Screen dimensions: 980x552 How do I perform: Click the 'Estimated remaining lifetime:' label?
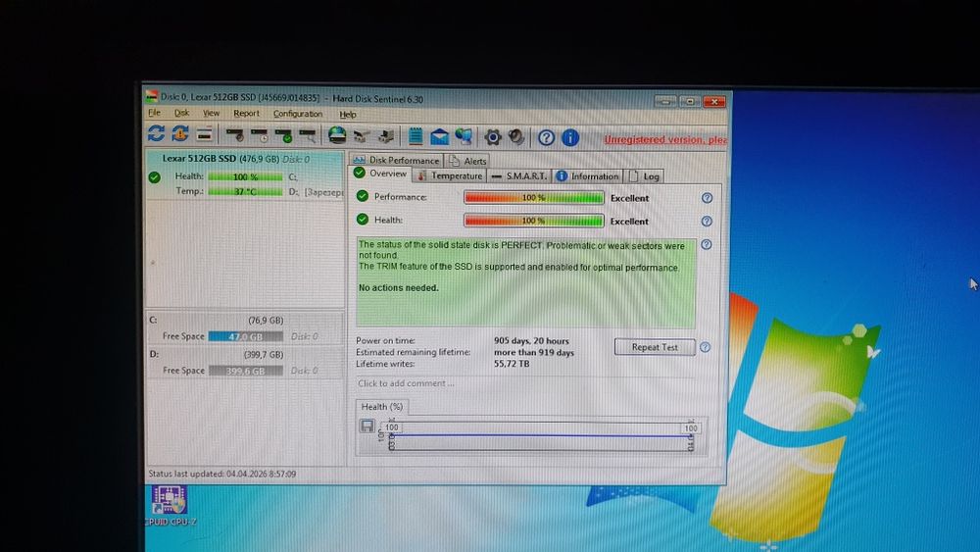click(413, 352)
